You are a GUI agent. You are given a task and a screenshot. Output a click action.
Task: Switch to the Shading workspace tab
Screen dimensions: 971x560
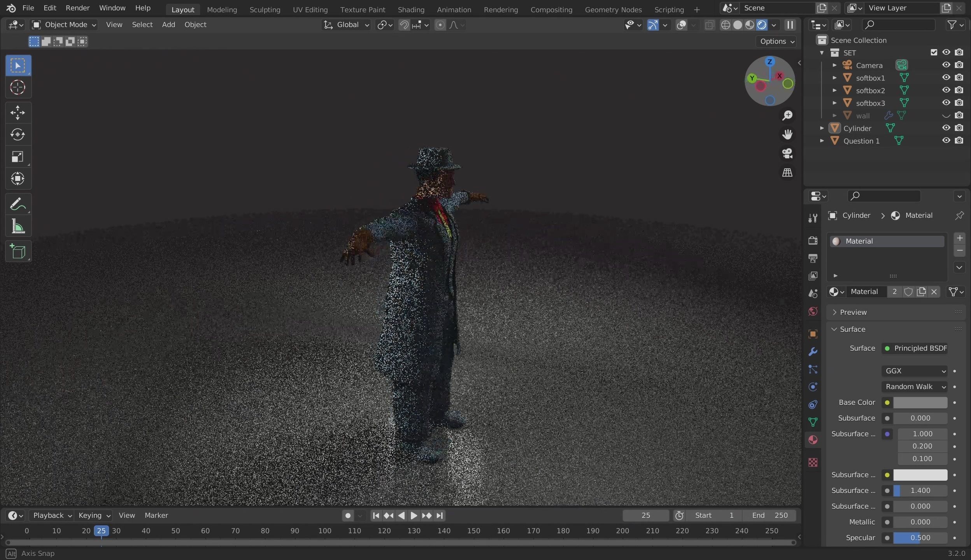pyautogui.click(x=411, y=9)
